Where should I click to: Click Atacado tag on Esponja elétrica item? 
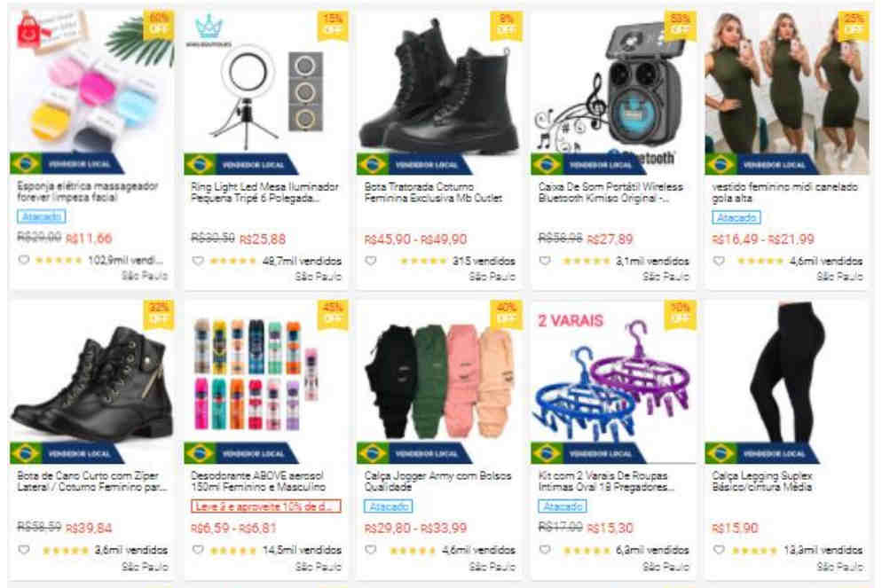41,216
